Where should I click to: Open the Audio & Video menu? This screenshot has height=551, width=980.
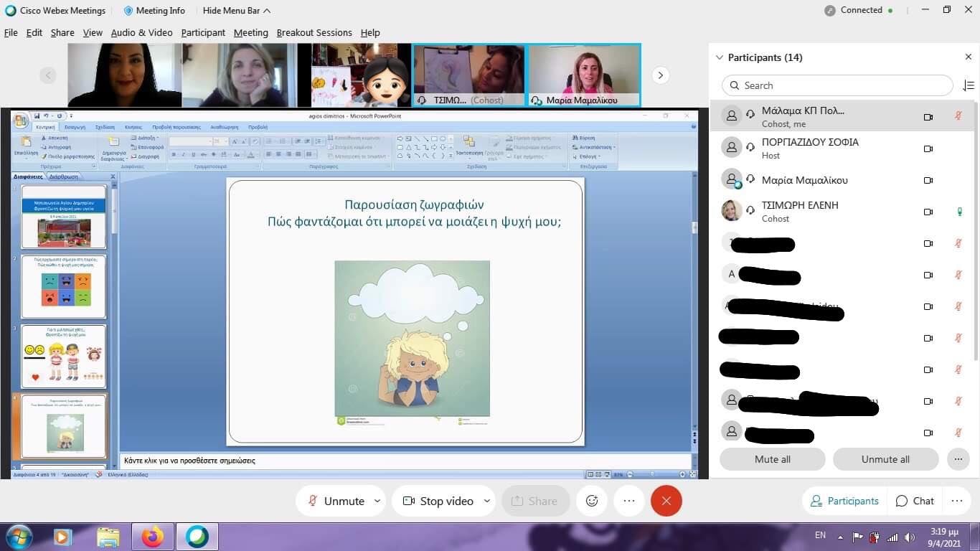click(x=141, y=32)
